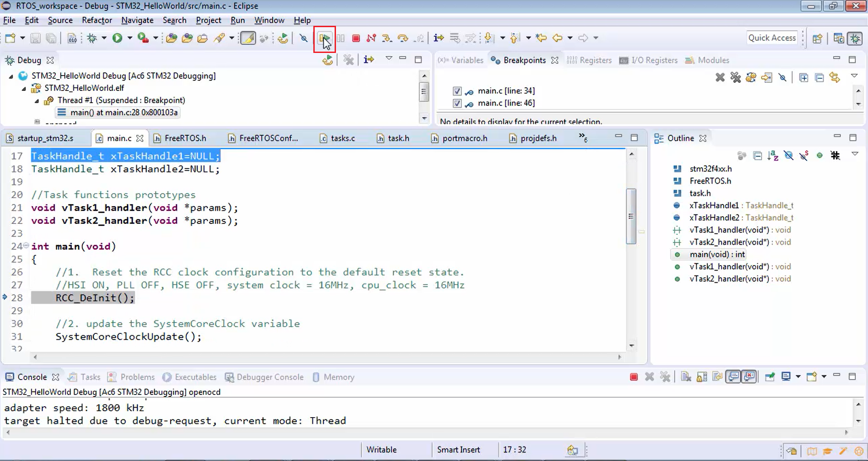Click the red Terminate button in main toolbar

pos(356,38)
